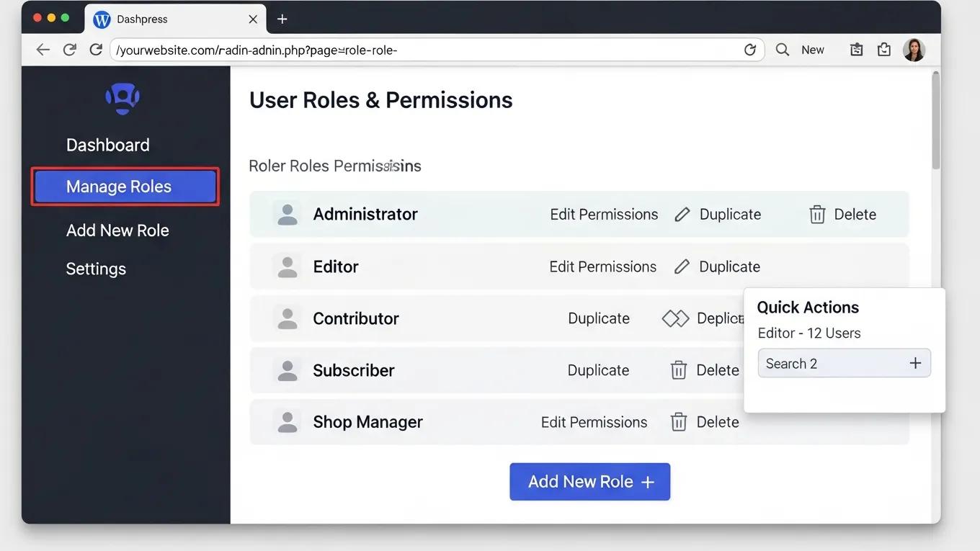Click the Subscriber row user avatar icon
This screenshot has height=551, width=980.
tap(288, 370)
